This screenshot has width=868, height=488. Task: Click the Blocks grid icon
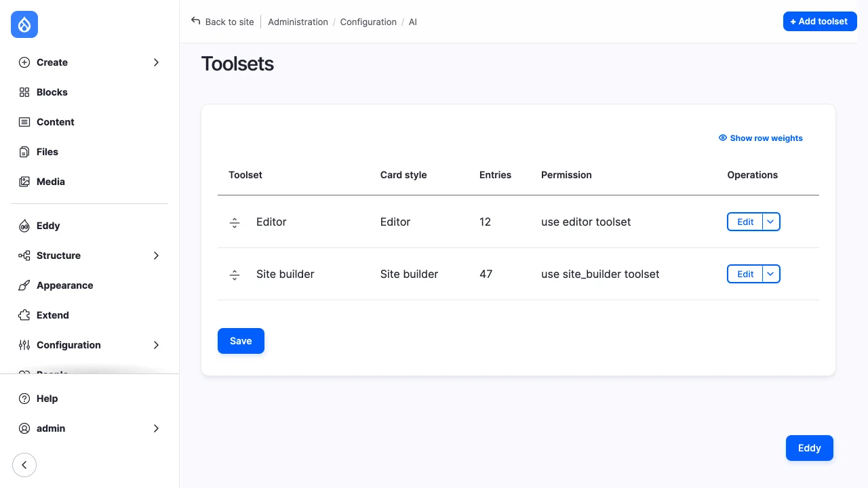click(24, 92)
